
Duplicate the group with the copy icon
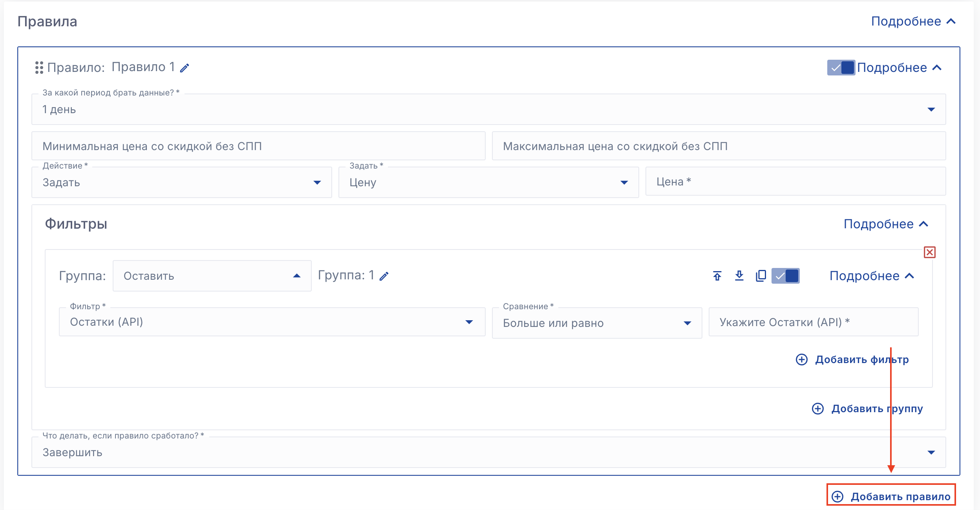click(x=761, y=276)
